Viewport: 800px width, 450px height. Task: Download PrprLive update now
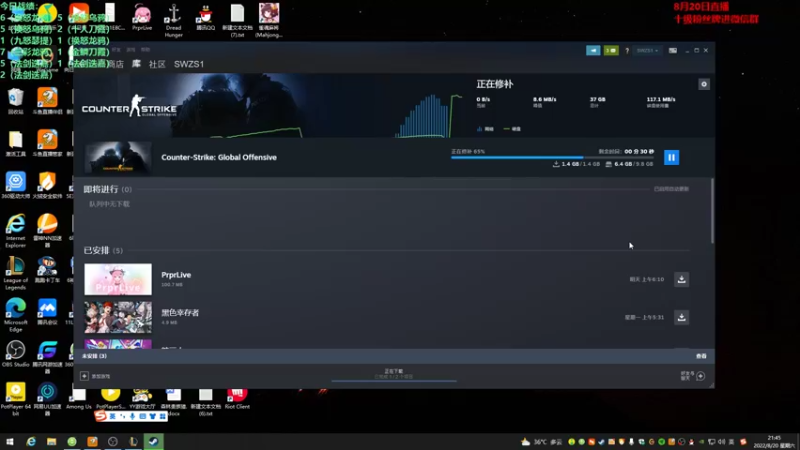(x=681, y=279)
